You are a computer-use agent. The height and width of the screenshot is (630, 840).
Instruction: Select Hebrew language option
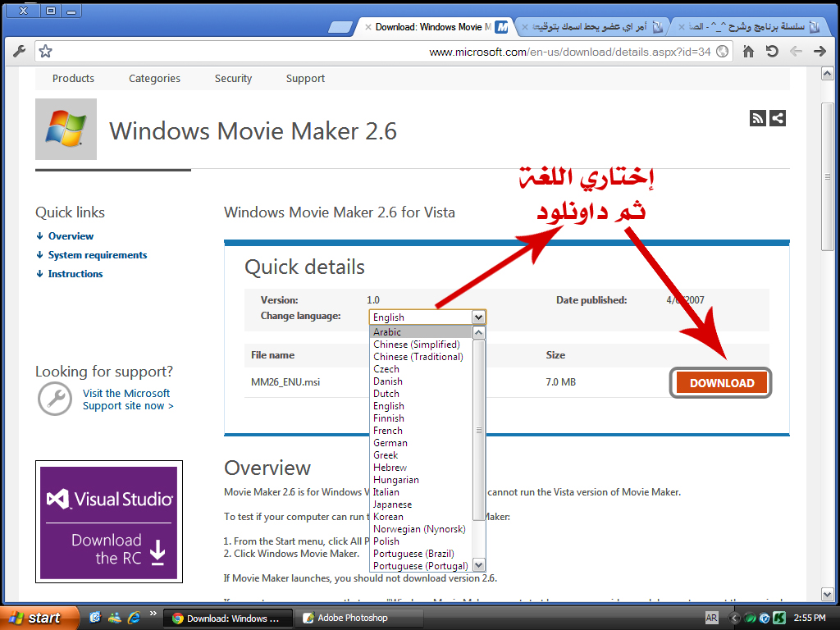tap(421, 468)
